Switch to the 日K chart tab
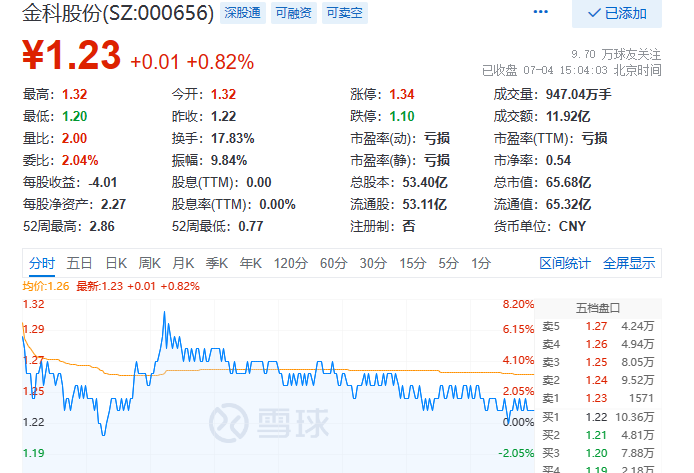Screen dimensions: 694x473 pos(116,264)
